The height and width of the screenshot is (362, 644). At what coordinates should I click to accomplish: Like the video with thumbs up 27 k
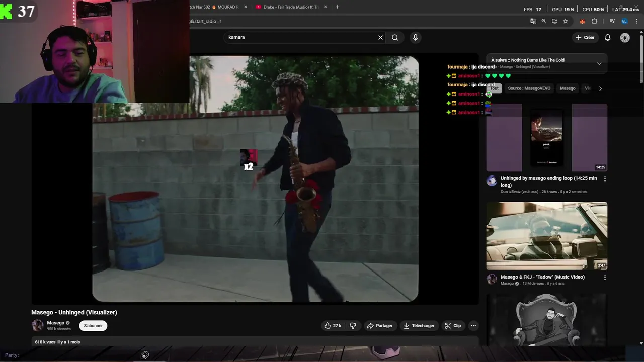pyautogui.click(x=333, y=326)
